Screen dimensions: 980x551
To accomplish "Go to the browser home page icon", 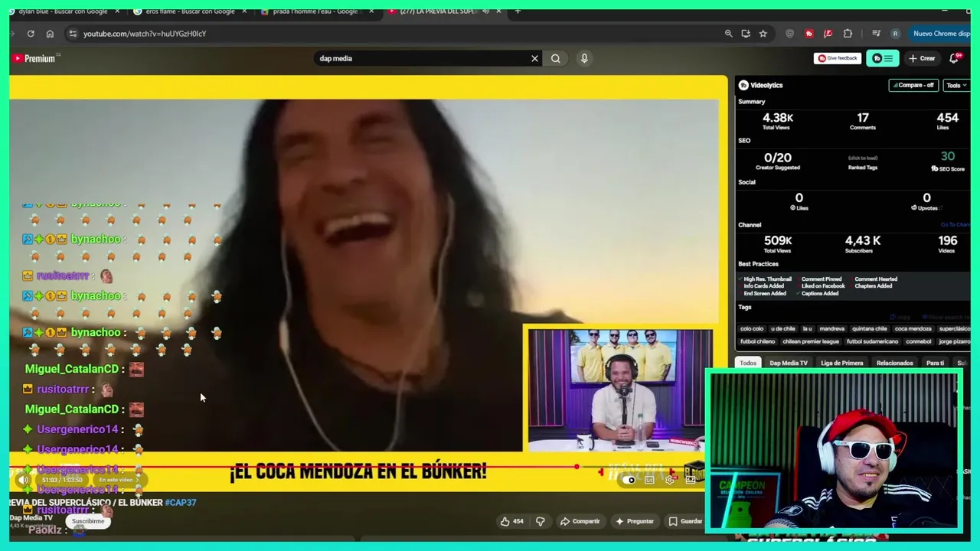I will [50, 34].
